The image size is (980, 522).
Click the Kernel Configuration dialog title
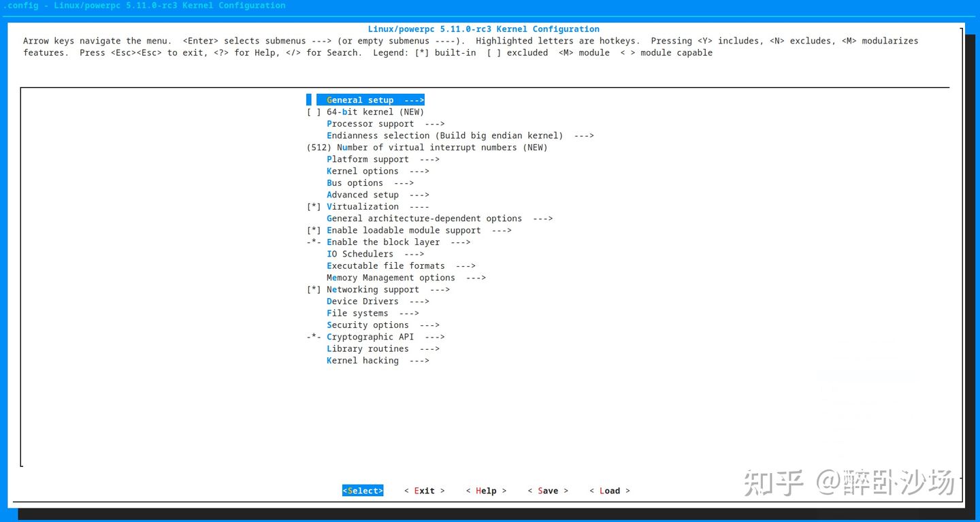[484, 29]
